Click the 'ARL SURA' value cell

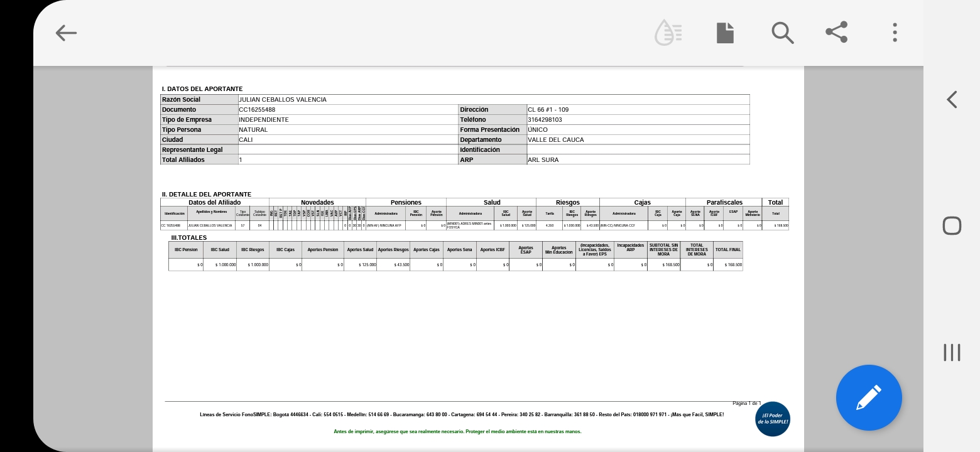543,160
